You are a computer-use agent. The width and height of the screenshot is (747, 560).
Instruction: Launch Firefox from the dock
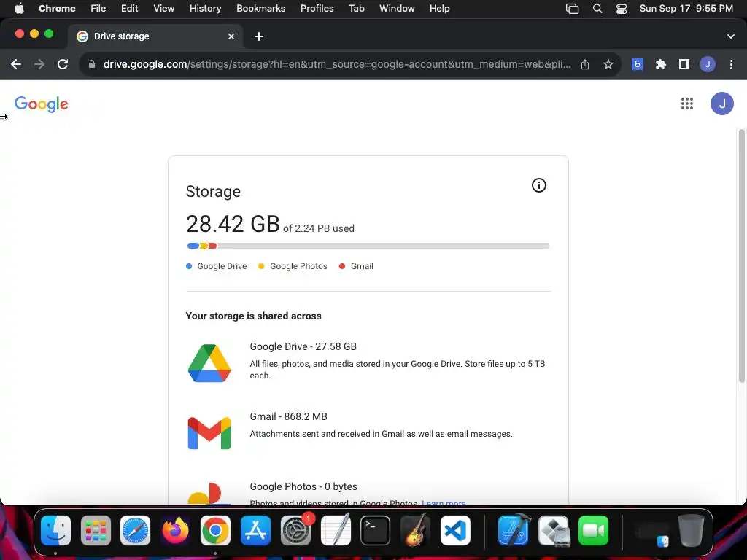click(x=175, y=530)
